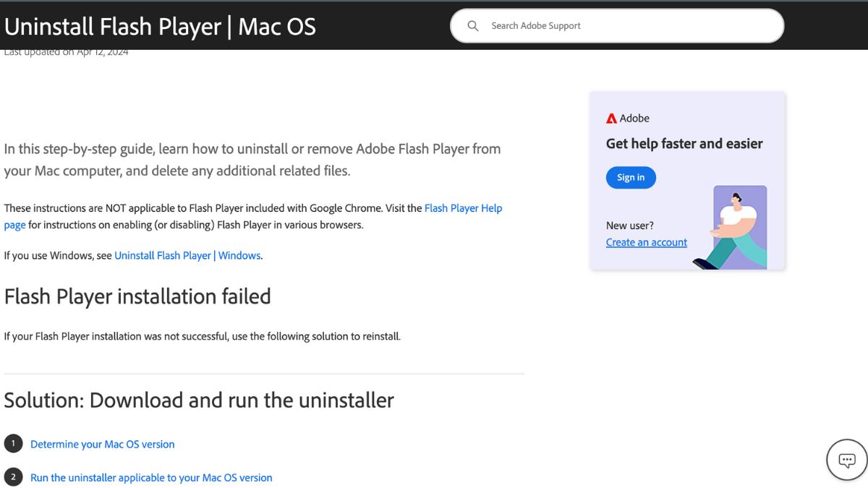Viewport: 868px width, 488px height.
Task: Click Get help faster and easier heading
Action: 684,143
